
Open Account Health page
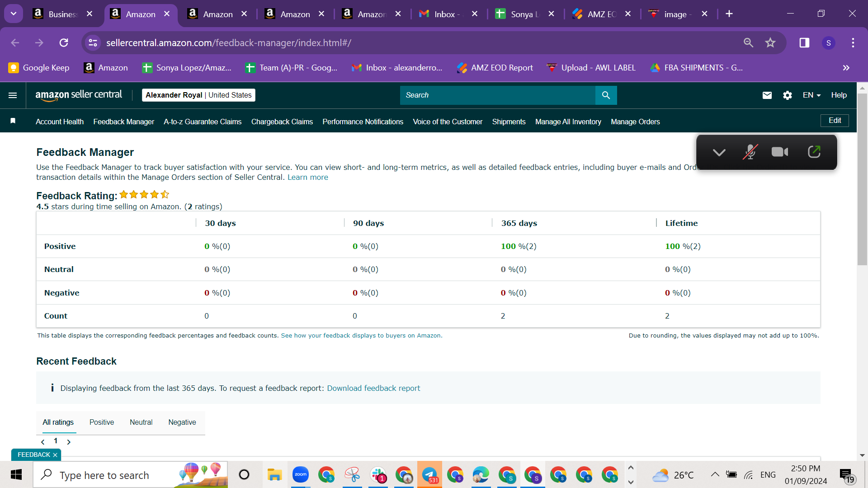coord(60,122)
